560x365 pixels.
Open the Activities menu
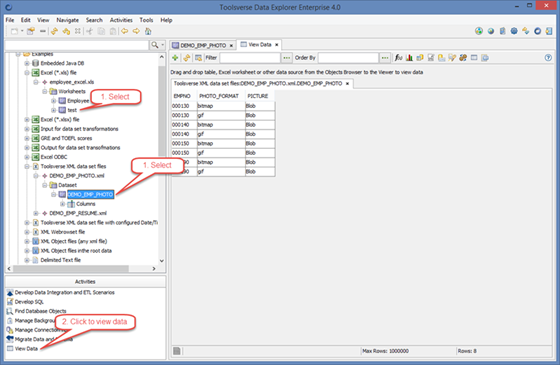coord(121,20)
